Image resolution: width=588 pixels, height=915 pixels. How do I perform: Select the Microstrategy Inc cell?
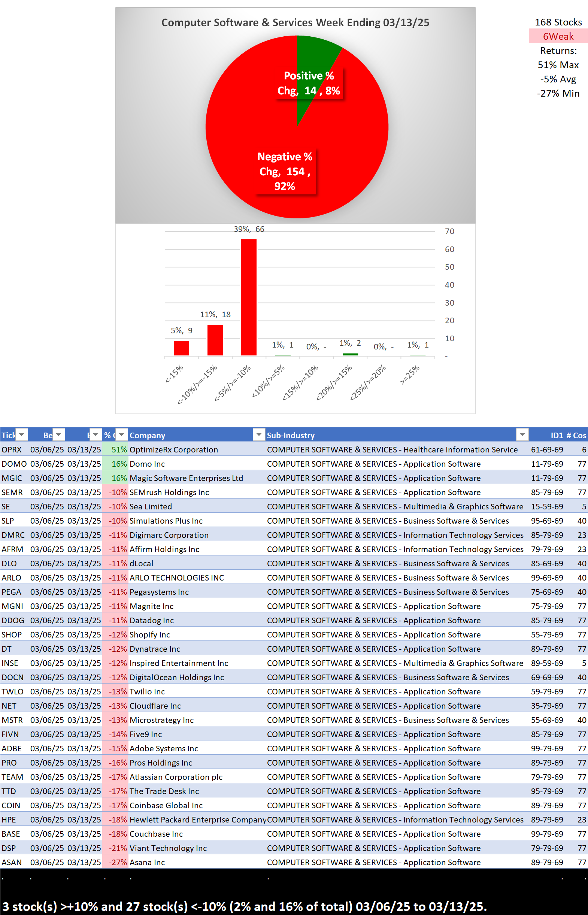point(197,719)
